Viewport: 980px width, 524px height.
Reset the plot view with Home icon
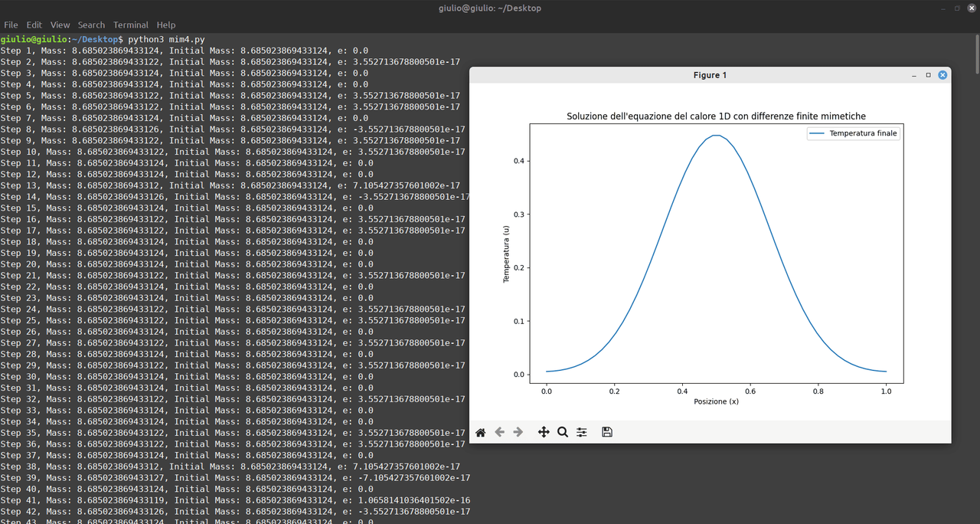pyautogui.click(x=481, y=432)
